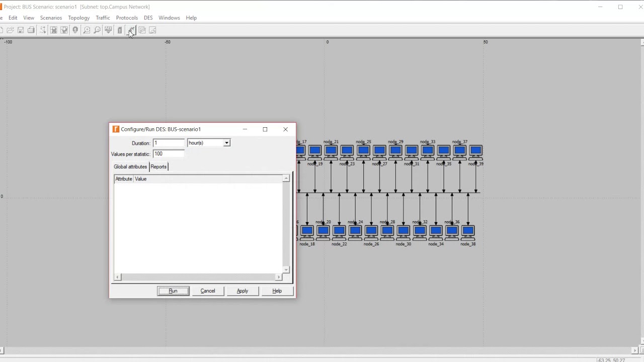Open the object palette toolbar icon
The height and width of the screenshot is (362, 644).
43,30
